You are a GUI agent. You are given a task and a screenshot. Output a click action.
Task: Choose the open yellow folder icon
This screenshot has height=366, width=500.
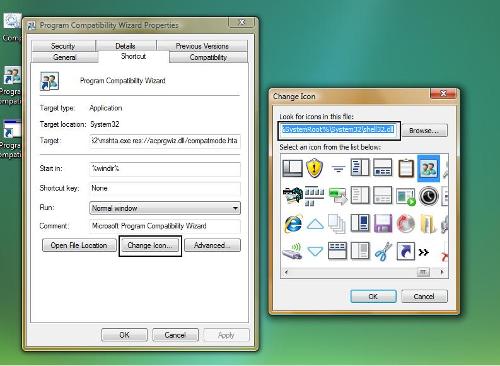coord(428,224)
